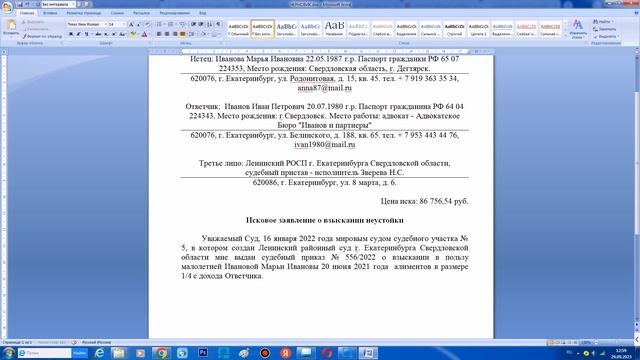
Task: Click the anna87@mail.ru email text
Action: tap(324, 88)
